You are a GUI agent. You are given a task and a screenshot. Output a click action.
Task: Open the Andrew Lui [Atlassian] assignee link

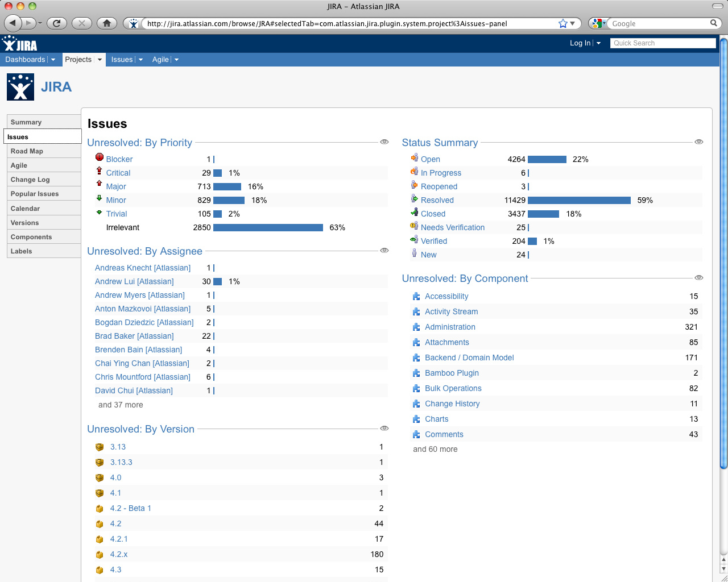click(x=134, y=281)
